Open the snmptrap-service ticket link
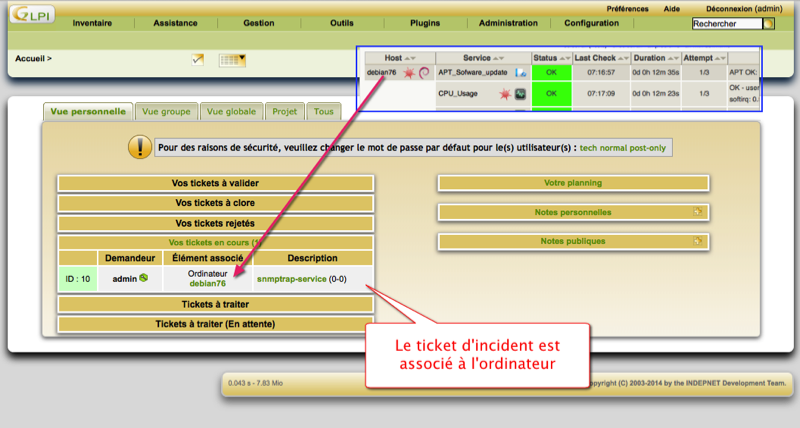The height and width of the screenshot is (428, 800). (x=292, y=278)
